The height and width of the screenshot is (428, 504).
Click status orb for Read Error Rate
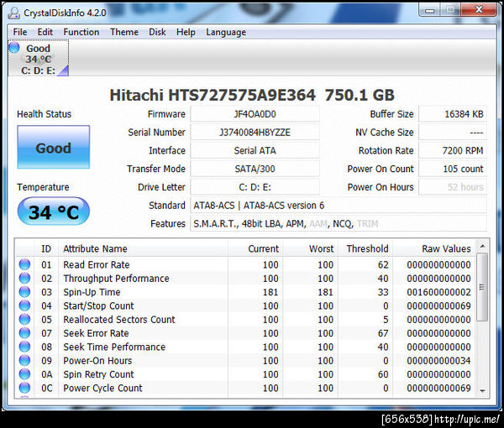24,264
